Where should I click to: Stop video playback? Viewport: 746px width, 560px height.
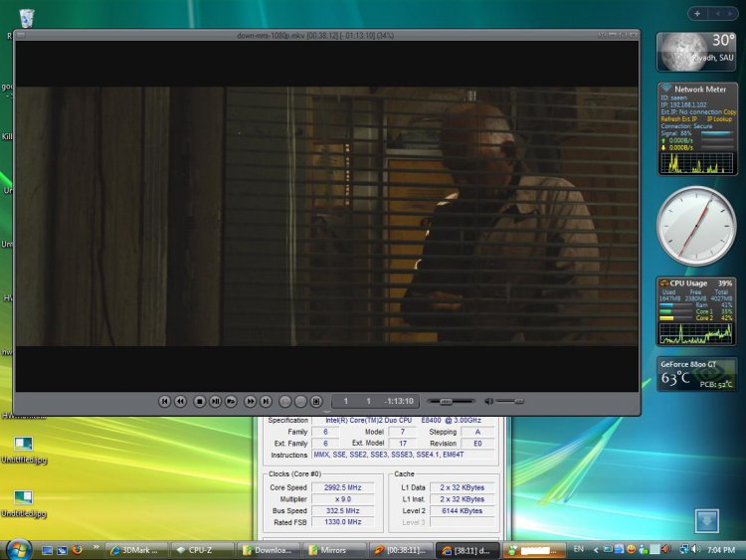199,401
